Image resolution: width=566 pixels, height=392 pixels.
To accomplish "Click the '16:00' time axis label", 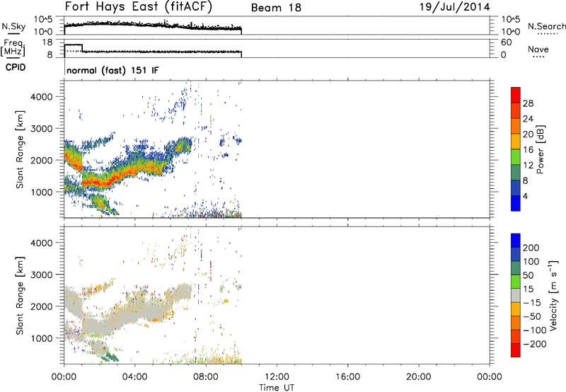I will click(347, 377).
